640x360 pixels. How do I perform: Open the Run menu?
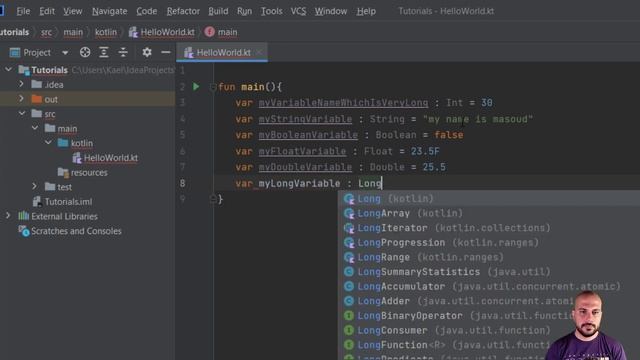click(x=244, y=11)
